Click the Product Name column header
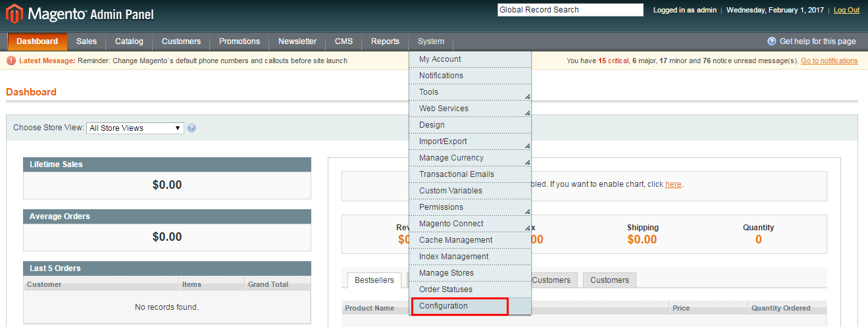Image resolution: width=868 pixels, height=327 pixels. (370, 308)
